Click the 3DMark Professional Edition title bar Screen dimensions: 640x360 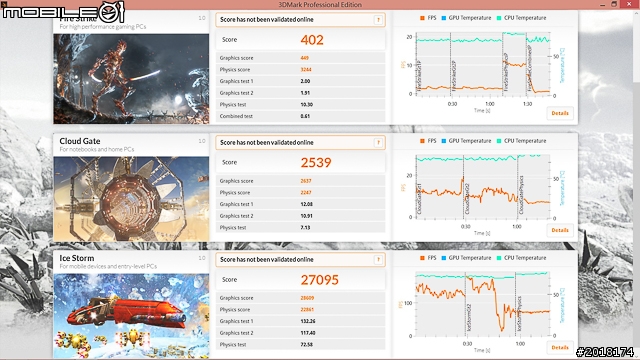[320, 4]
